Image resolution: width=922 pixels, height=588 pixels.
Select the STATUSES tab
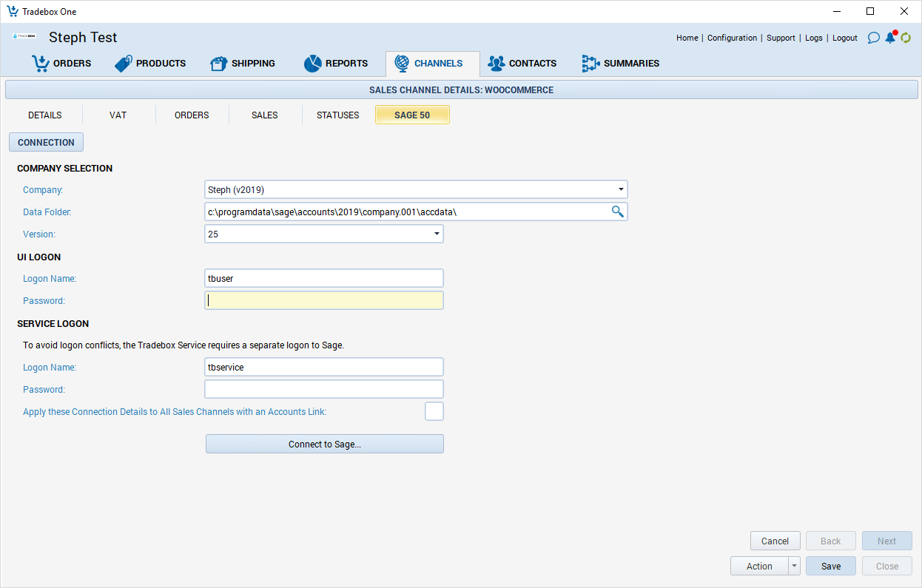(x=337, y=115)
